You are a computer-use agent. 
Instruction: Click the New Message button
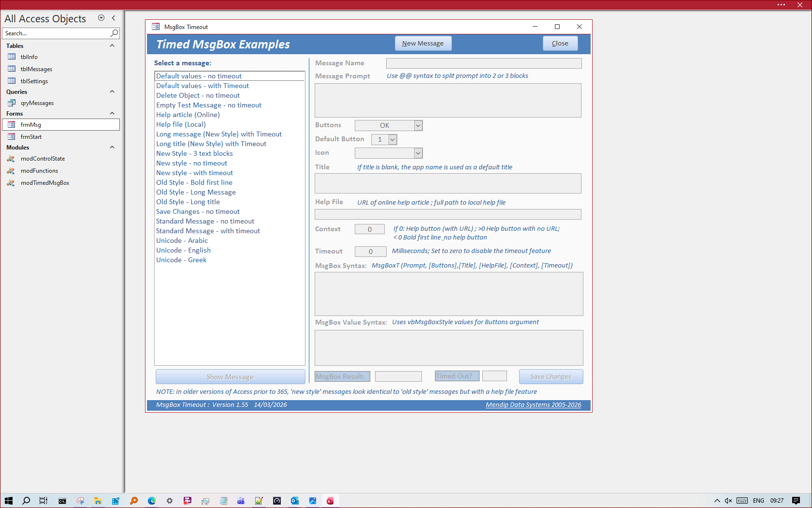[x=423, y=44]
